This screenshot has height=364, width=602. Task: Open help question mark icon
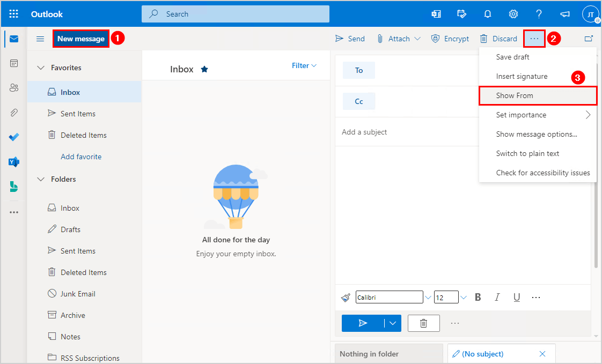[x=539, y=14]
